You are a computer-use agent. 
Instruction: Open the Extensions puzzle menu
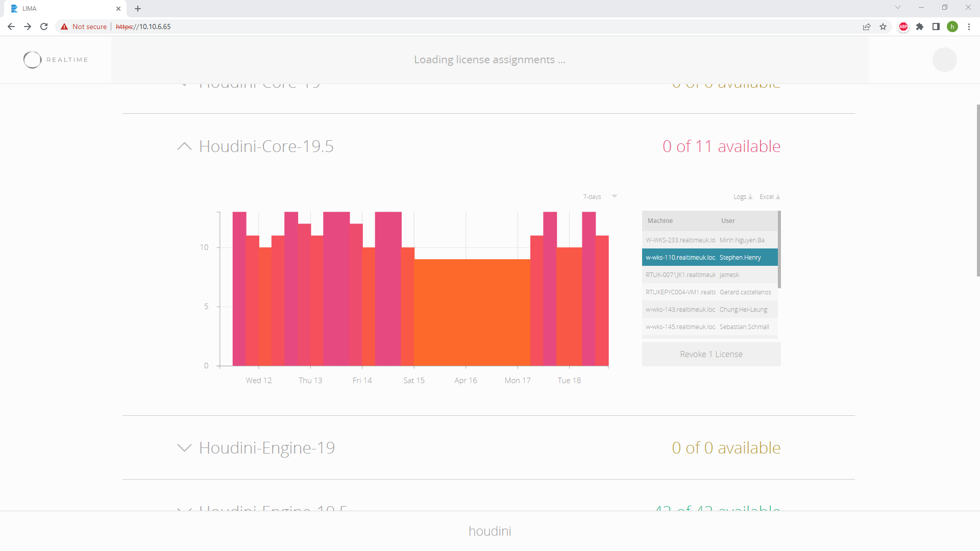coord(920,27)
